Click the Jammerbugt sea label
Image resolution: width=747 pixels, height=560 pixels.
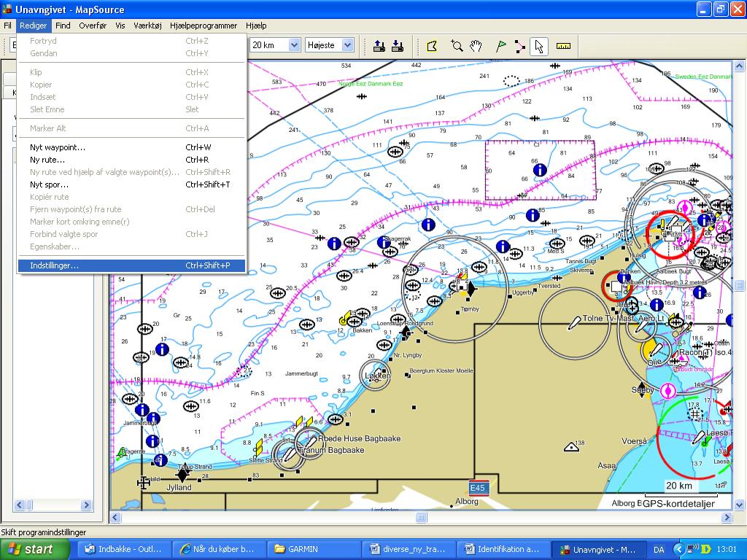[301, 374]
